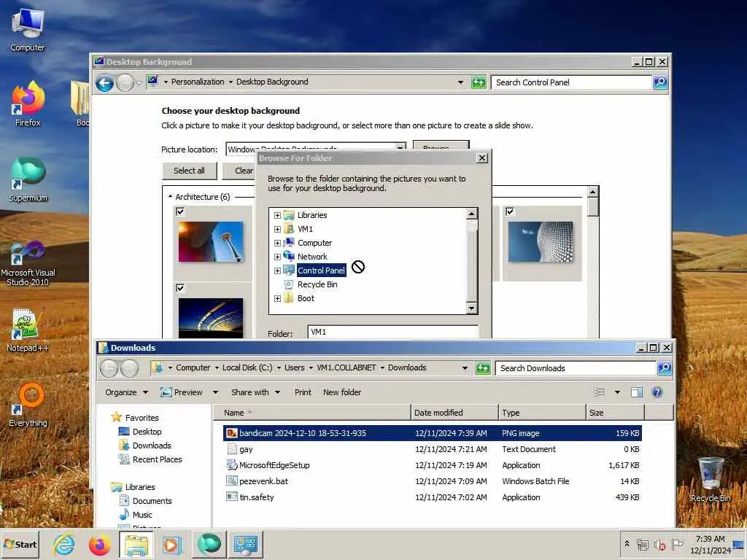The height and width of the screenshot is (560, 747).
Task: Click the Search Control Panel field
Action: pos(571,82)
